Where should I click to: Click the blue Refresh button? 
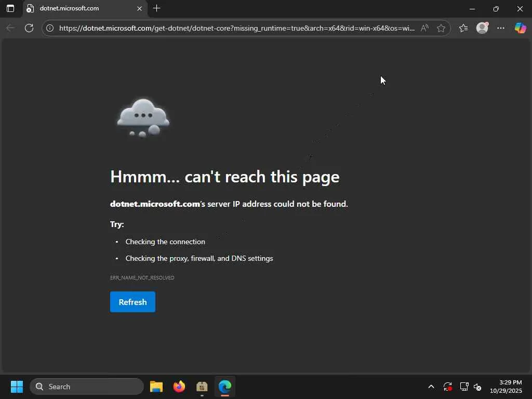point(132,302)
